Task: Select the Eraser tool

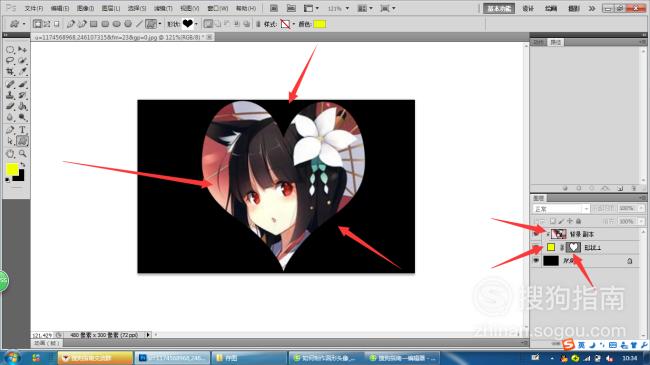Action: 10,107
